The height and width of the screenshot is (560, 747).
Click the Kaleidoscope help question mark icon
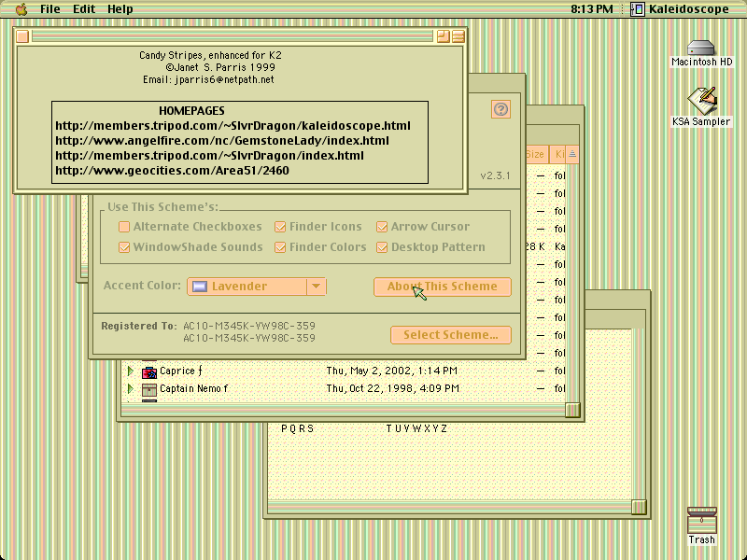(x=500, y=109)
